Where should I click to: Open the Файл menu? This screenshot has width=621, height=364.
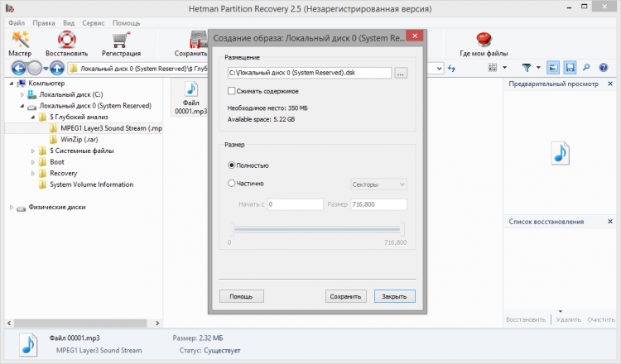(17, 23)
